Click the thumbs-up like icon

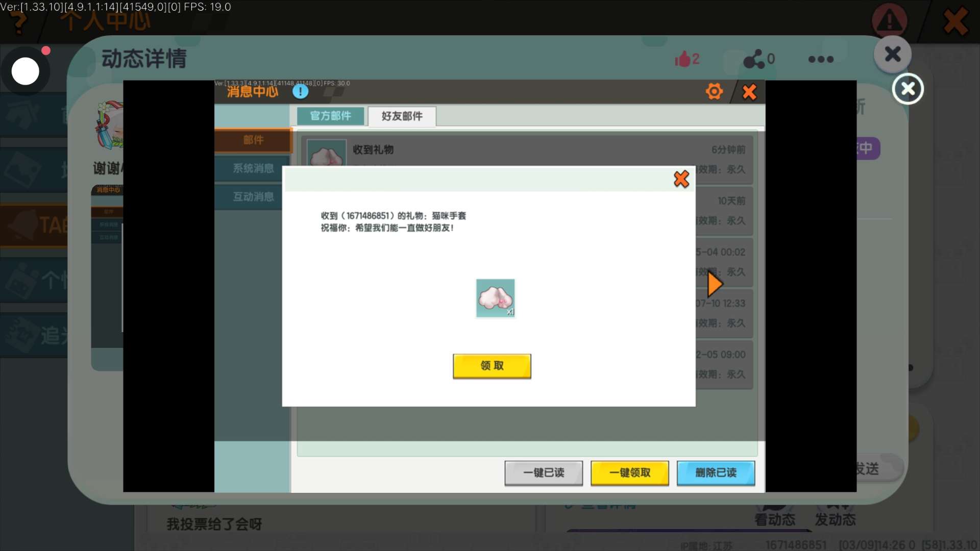(682, 59)
